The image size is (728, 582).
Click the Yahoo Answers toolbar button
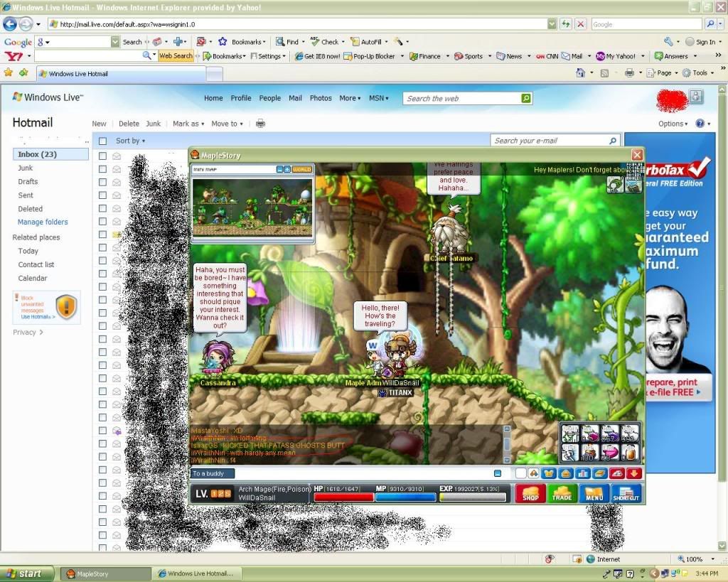point(671,56)
